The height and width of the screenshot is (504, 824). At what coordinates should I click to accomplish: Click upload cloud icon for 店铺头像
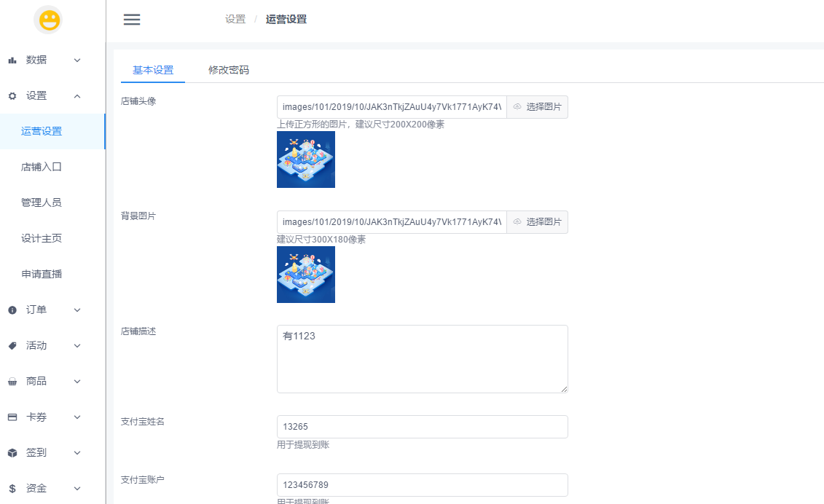click(517, 106)
